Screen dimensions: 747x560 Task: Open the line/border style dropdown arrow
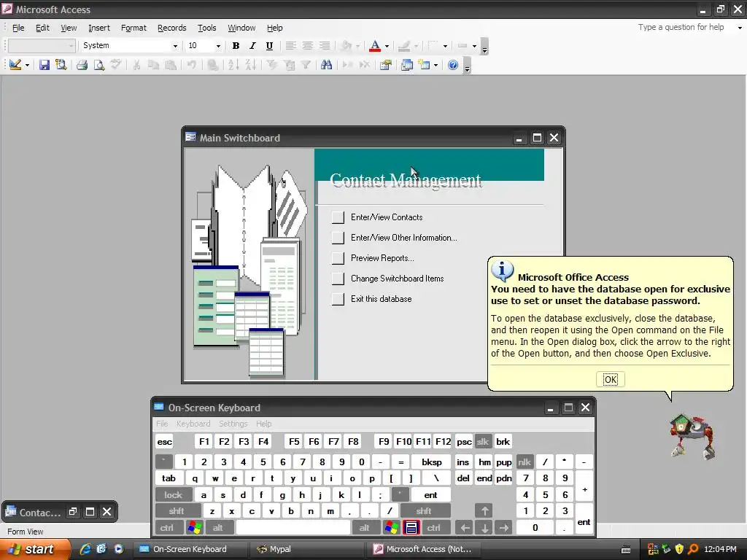click(x=445, y=46)
